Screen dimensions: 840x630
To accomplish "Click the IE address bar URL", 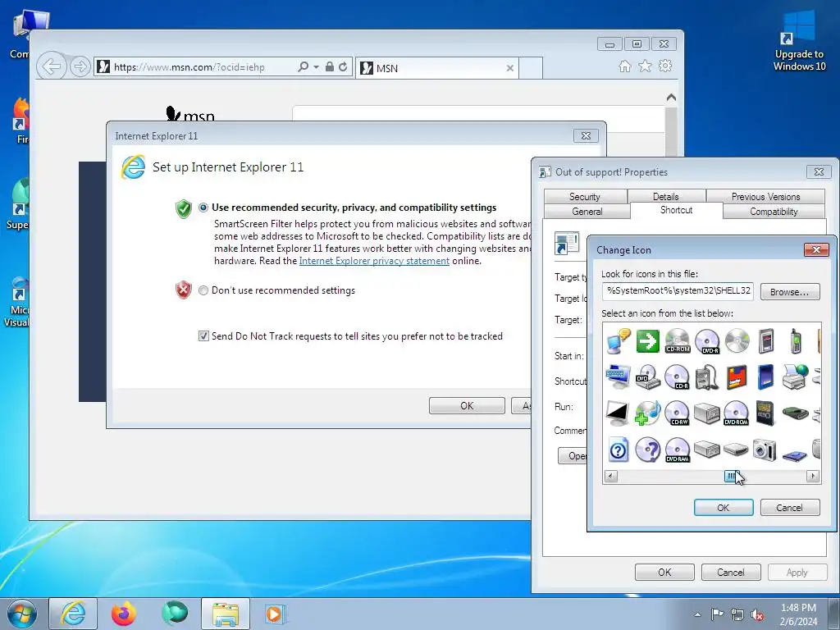I will 189,67.
